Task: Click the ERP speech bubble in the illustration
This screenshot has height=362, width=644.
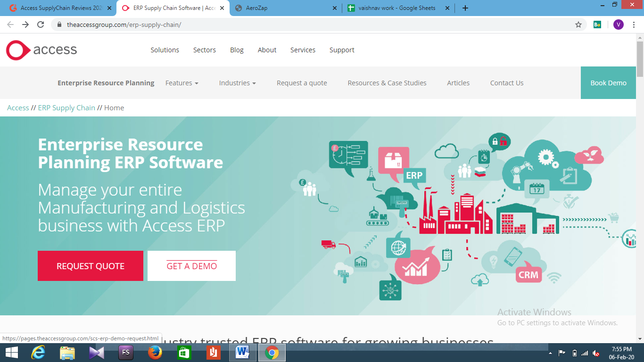Action: click(x=414, y=176)
